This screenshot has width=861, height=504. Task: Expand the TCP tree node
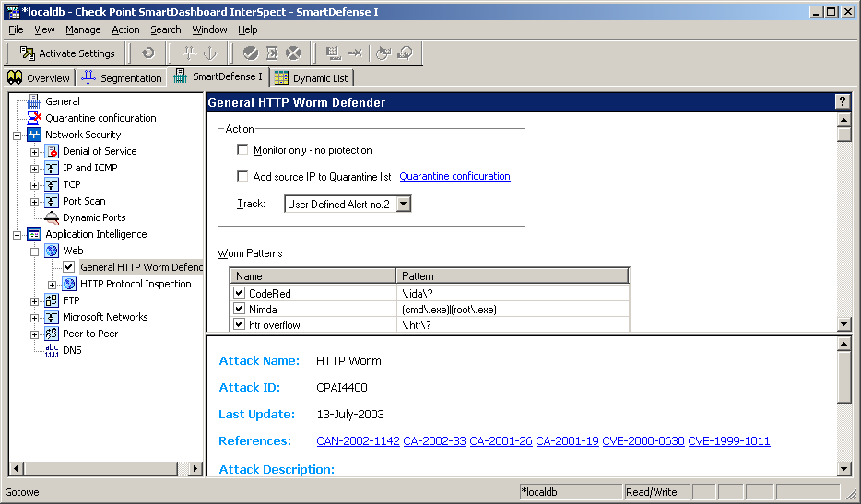point(35,185)
